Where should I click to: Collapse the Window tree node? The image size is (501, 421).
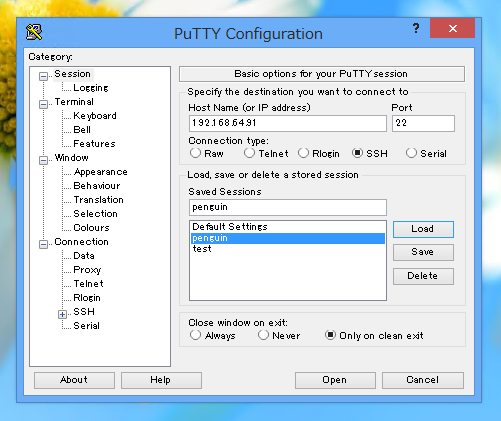(43, 160)
